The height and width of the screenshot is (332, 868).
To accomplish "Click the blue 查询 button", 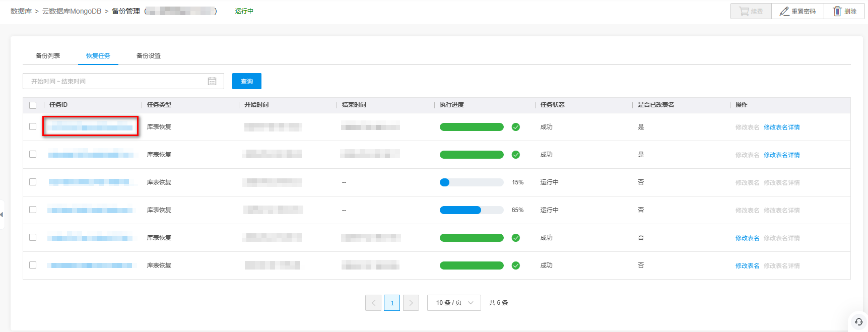I will click(246, 81).
